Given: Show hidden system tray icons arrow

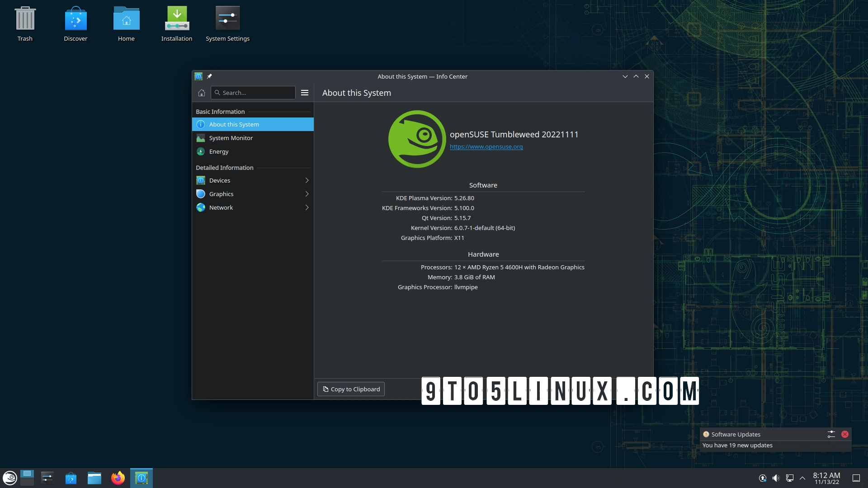Looking at the screenshot, I should pyautogui.click(x=802, y=478).
